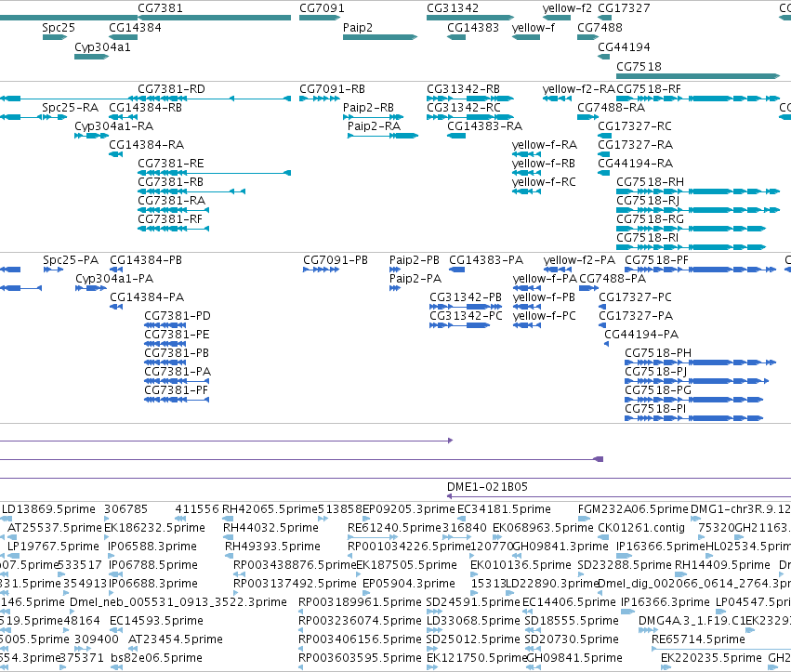The width and height of the screenshot is (791, 672).
Task: Select EST label RP003438876.5prime
Action: point(295,565)
